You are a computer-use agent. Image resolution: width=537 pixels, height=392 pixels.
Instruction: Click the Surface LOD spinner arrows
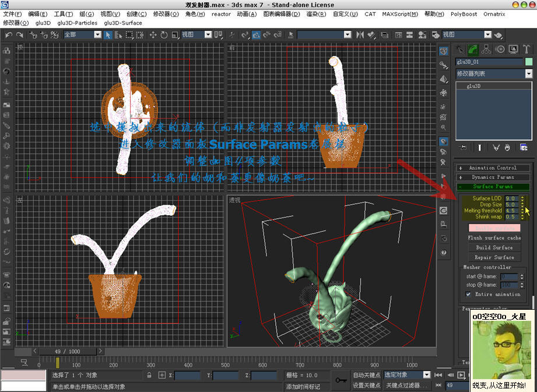[x=522, y=198]
